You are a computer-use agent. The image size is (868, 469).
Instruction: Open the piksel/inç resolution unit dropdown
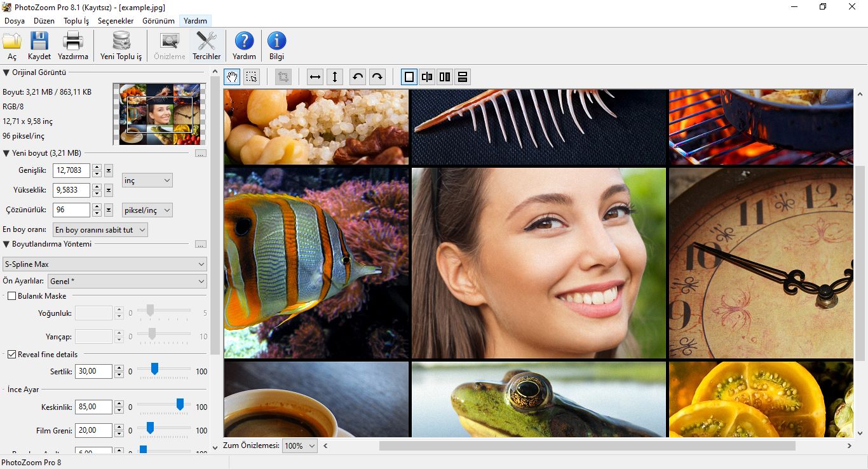click(x=147, y=210)
